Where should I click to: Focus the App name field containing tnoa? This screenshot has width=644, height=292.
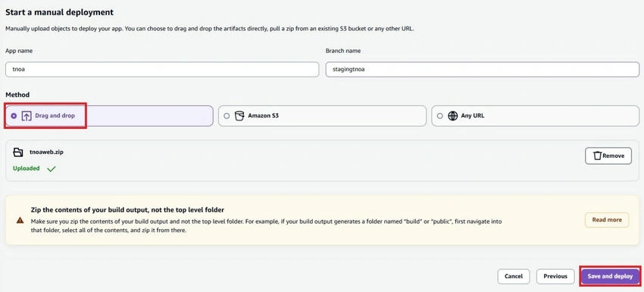pos(162,70)
